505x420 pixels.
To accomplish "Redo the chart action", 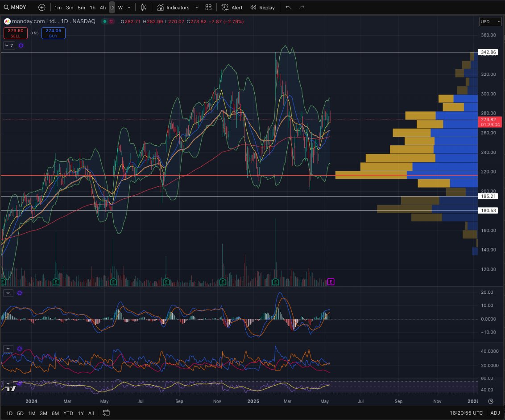I will [x=302, y=8].
